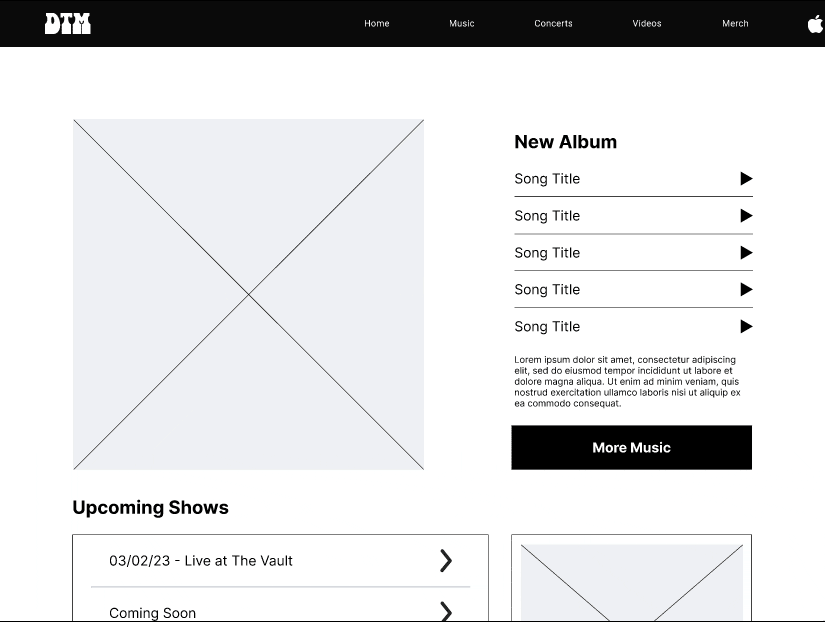Open the Live at The Vault show chevron
Viewport: 825px width, 622px height.
click(446, 561)
